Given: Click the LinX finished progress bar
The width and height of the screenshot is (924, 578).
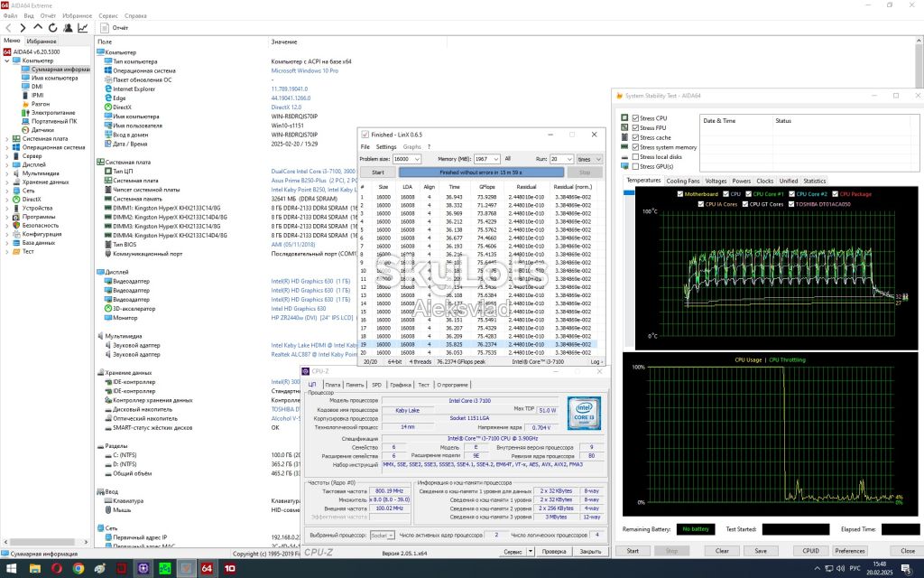Looking at the screenshot, I should pos(481,172).
